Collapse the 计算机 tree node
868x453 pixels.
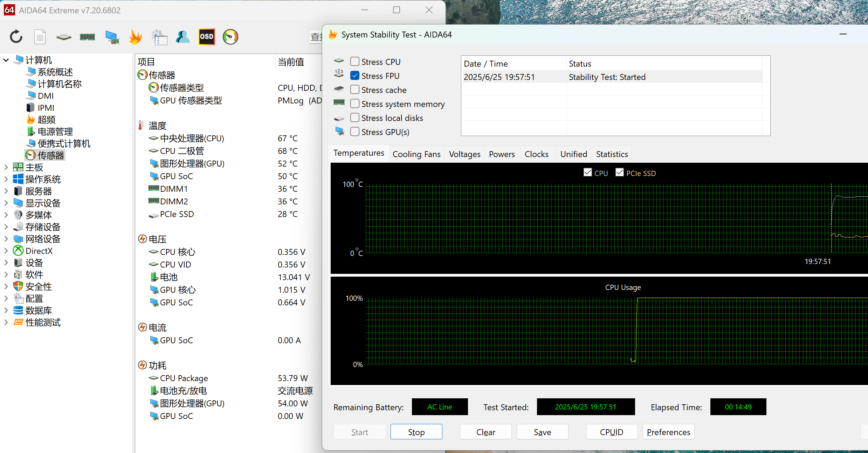pos(6,60)
